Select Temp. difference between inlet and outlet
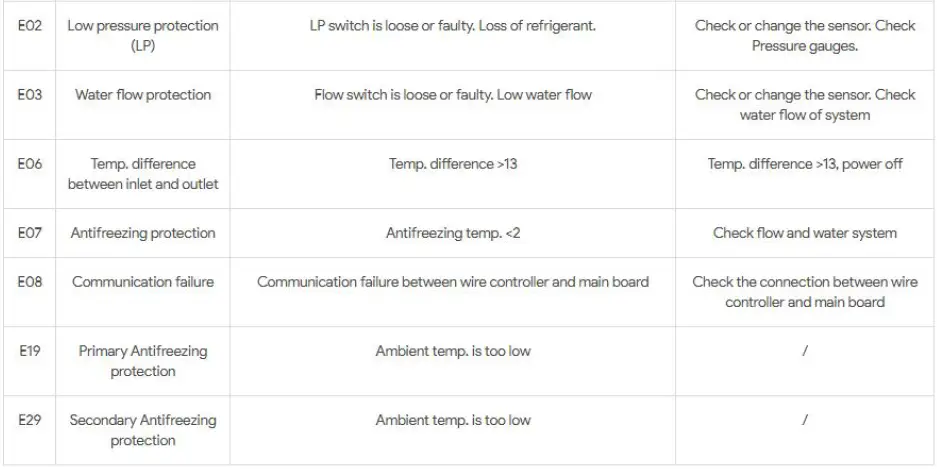 [143, 174]
